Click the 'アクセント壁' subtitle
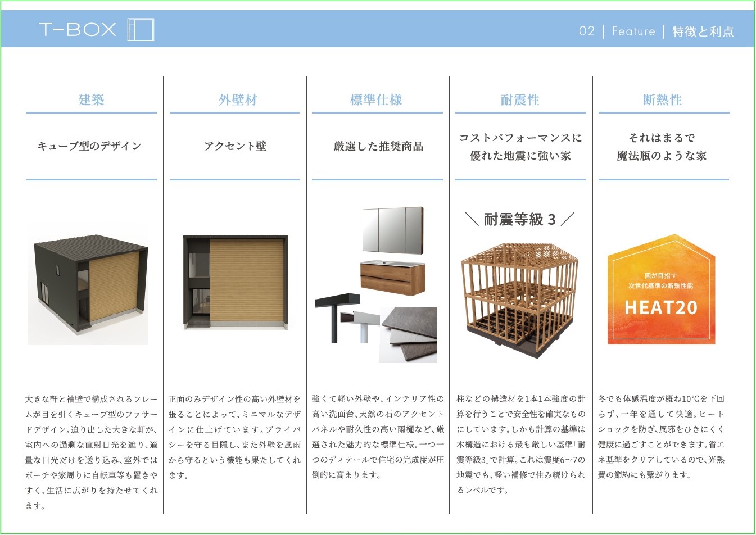 [x=235, y=146]
